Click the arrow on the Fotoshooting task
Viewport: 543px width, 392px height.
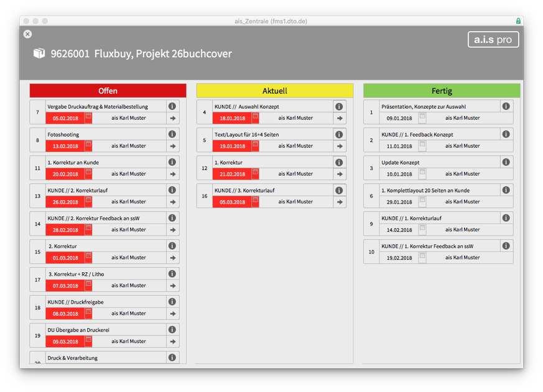click(173, 147)
